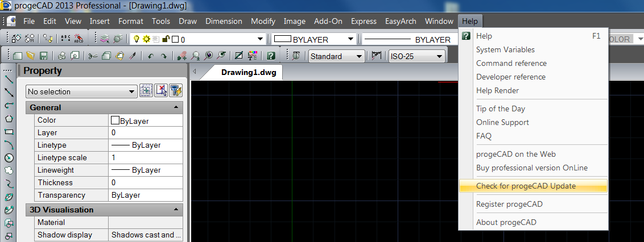
Task: Click the Linetype scale value field
Action: (x=146, y=157)
